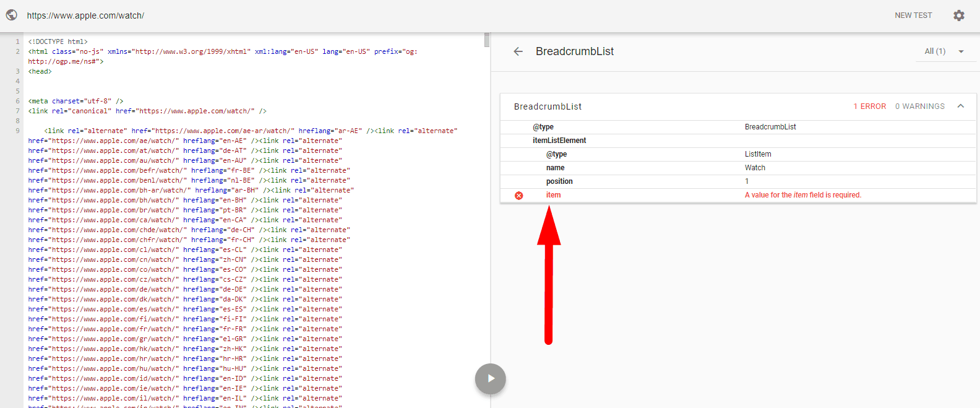
Task: Click the URL text in the top bar
Action: tap(85, 15)
